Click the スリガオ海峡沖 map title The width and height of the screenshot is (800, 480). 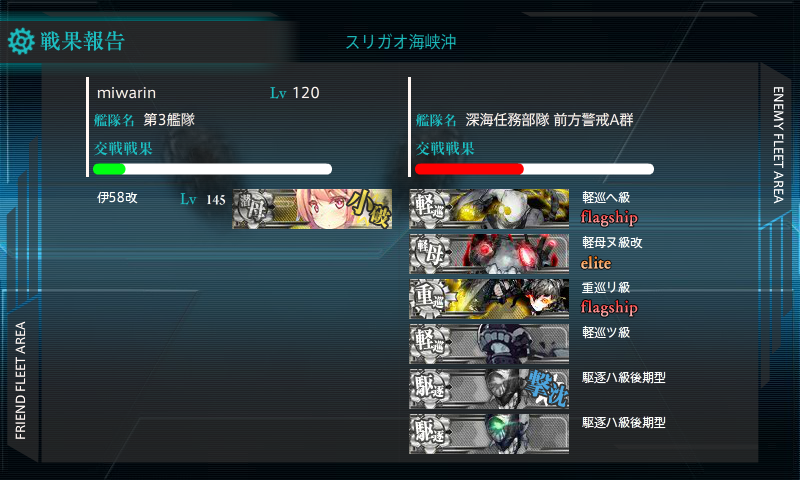pyautogui.click(x=401, y=42)
